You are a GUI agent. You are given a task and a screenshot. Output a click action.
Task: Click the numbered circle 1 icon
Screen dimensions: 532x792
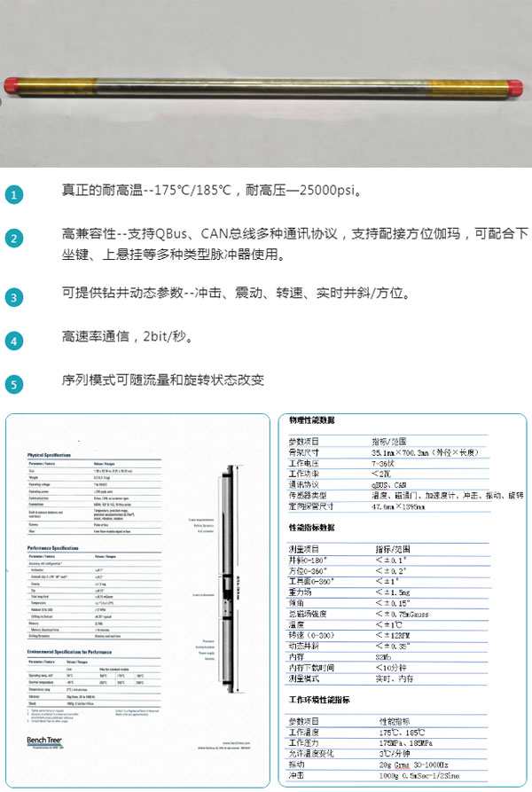(15, 194)
